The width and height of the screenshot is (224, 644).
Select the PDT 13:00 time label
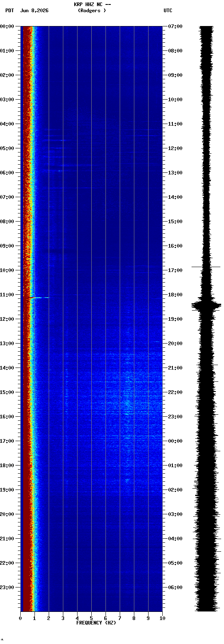[x=7, y=344]
